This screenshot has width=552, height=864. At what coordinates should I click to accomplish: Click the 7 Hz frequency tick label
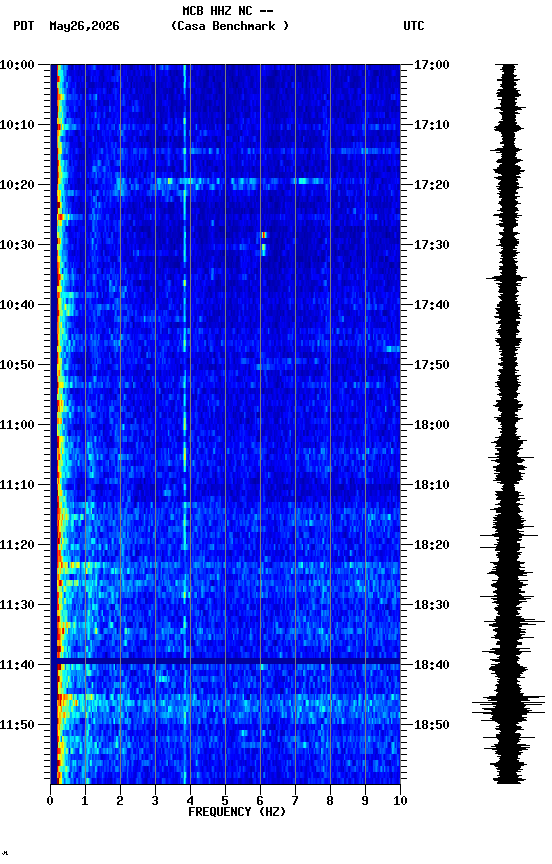tap(295, 801)
